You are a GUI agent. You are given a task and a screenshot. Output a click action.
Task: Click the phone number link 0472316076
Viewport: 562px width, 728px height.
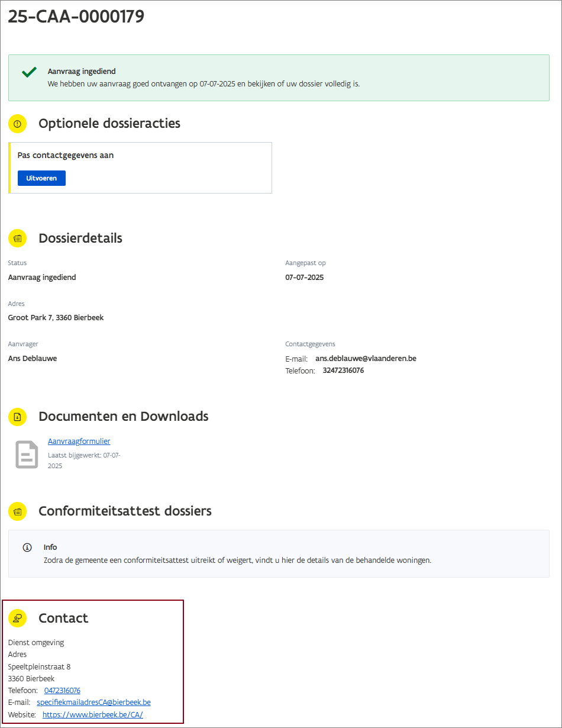(x=62, y=691)
